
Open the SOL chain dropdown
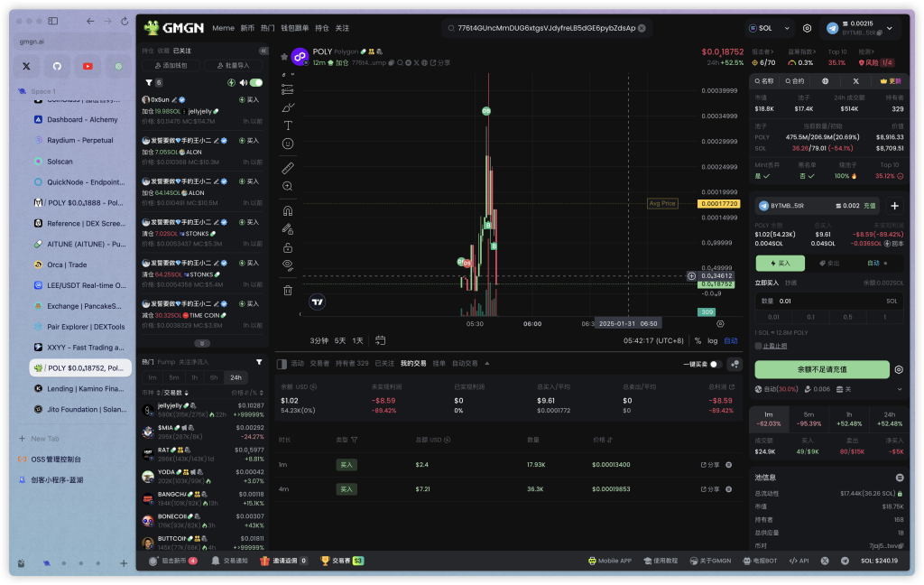click(x=771, y=29)
